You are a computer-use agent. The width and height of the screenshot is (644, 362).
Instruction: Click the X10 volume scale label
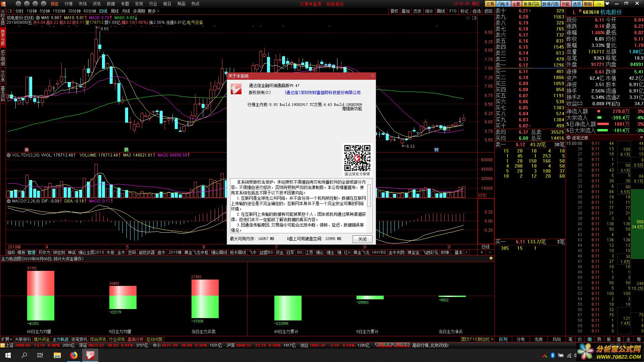pos(482,195)
